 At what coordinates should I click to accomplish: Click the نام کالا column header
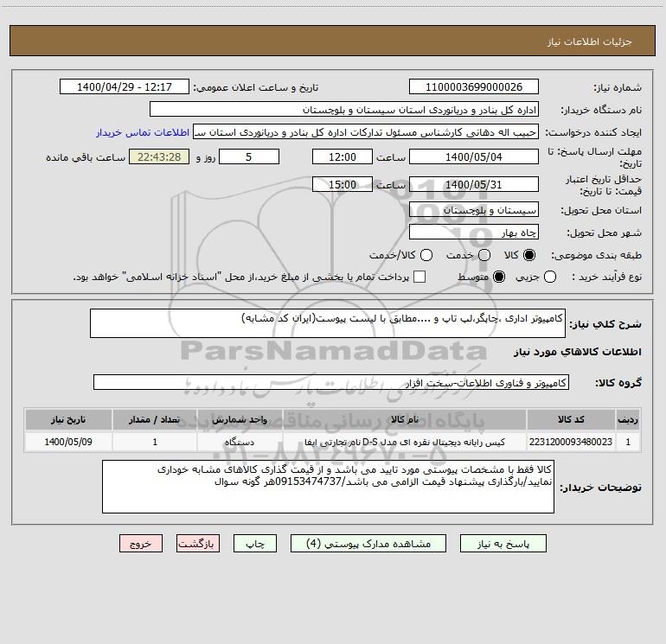(405, 420)
